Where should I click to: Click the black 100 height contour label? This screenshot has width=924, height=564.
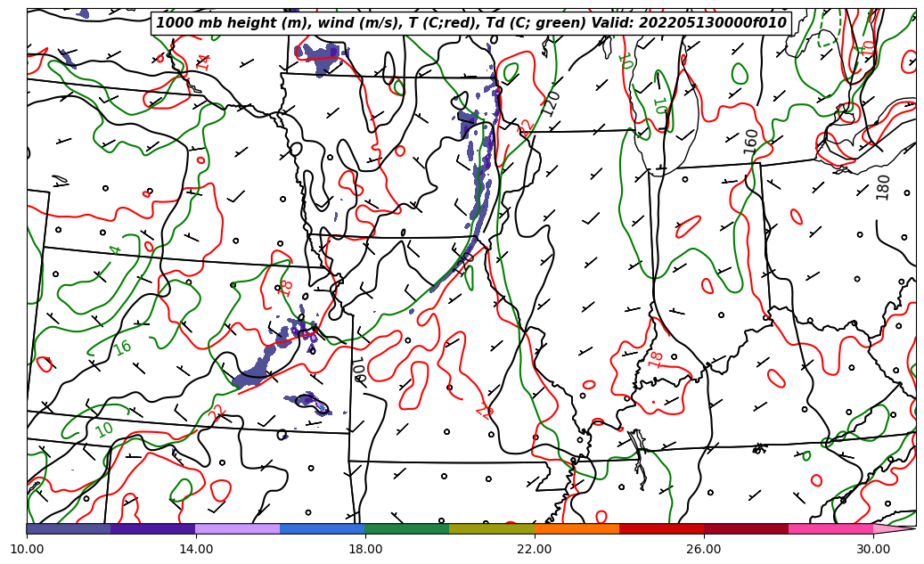[x=358, y=369]
